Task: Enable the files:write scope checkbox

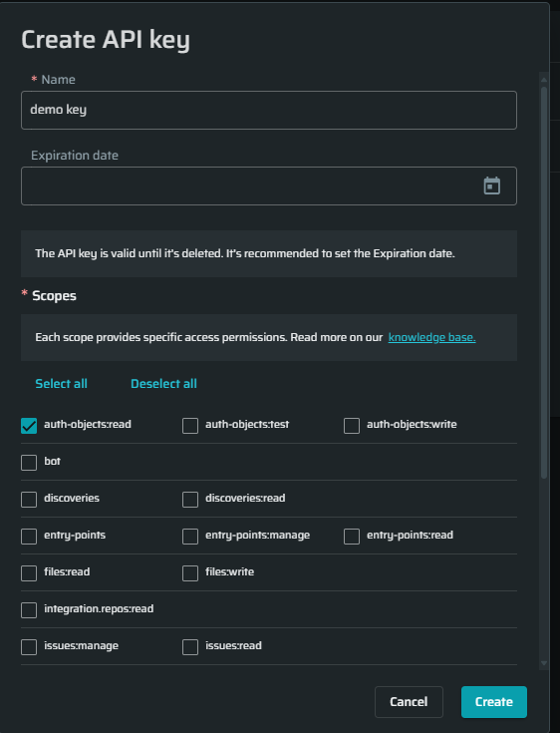Action: [x=190, y=573]
